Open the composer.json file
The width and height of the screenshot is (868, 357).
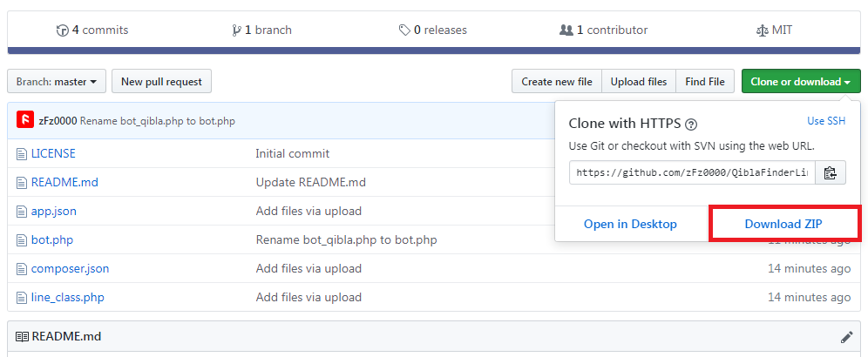[70, 268]
